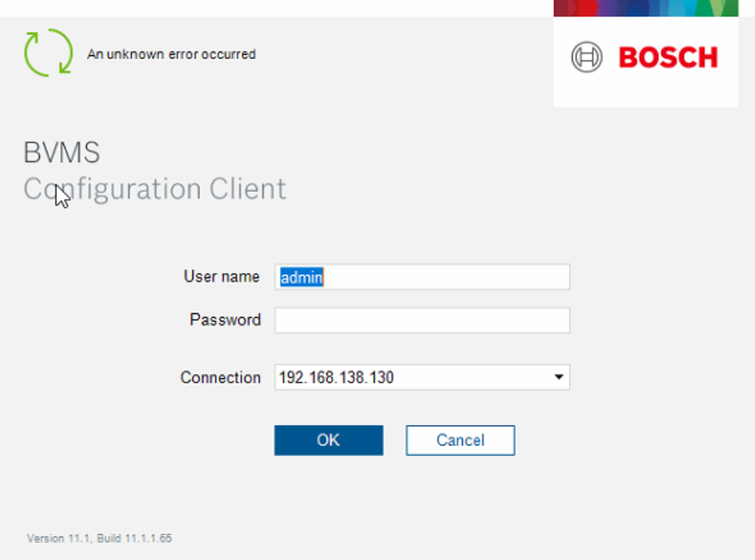Click the User name input field
The height and width of the screenshot is (560, 755).
click(422, 276)
